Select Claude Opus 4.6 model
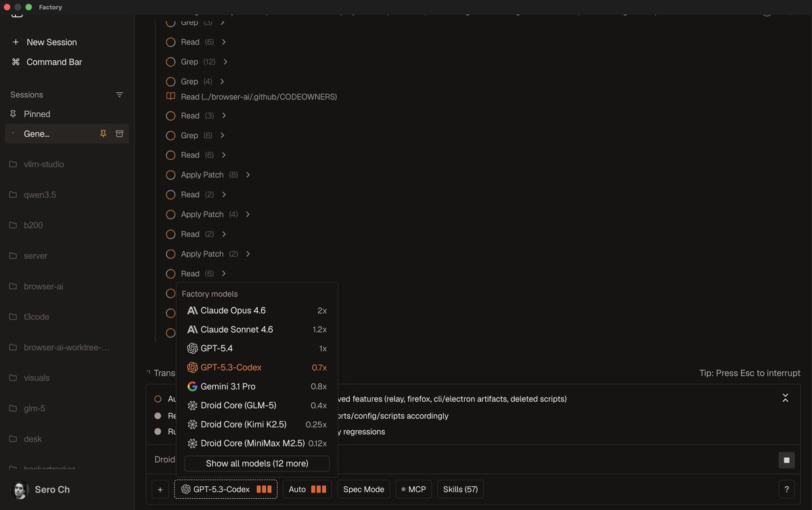 point(257,311)
